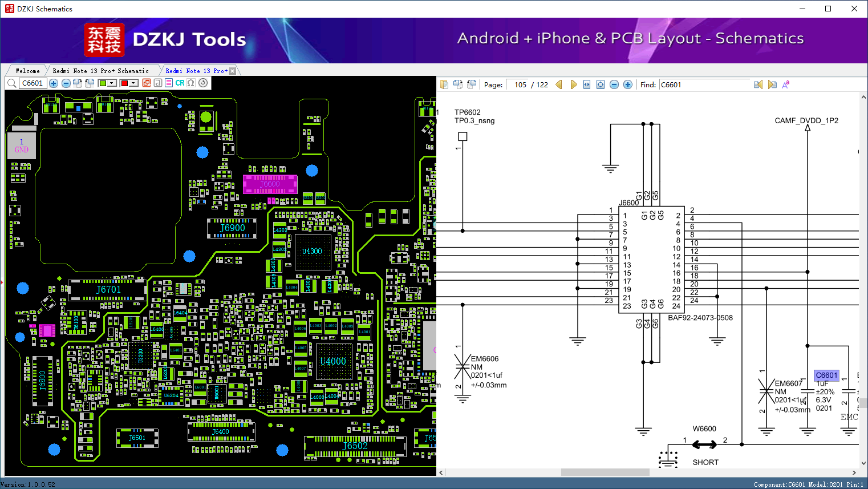The height and width of the screenshot is (489, 868).
Task: Open the green color dropdown
Action: pyautogui.click(x=112, y=83)
